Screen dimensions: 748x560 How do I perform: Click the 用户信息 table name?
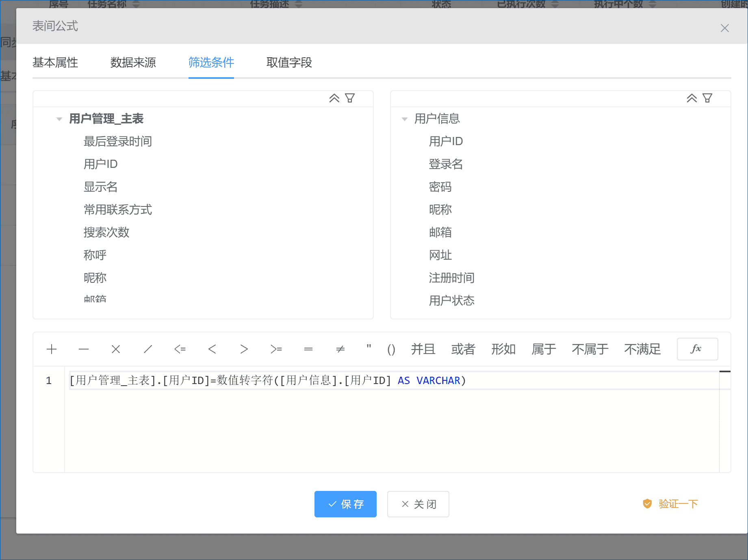coord(437,119)
